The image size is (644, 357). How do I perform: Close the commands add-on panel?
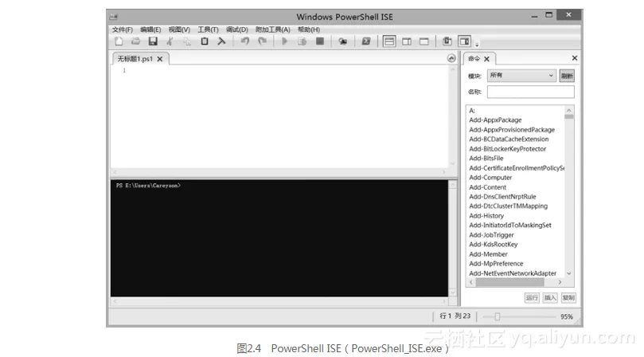point(575,58)
